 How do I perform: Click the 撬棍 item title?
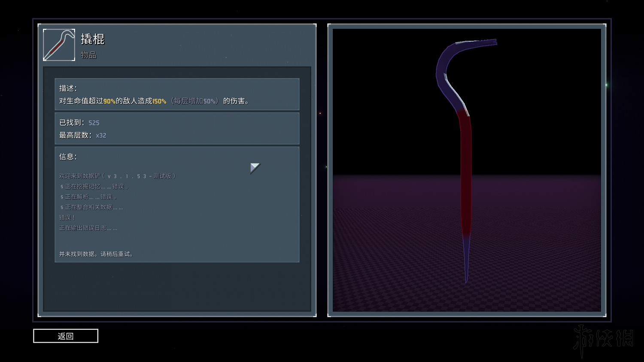click(93, 39)
